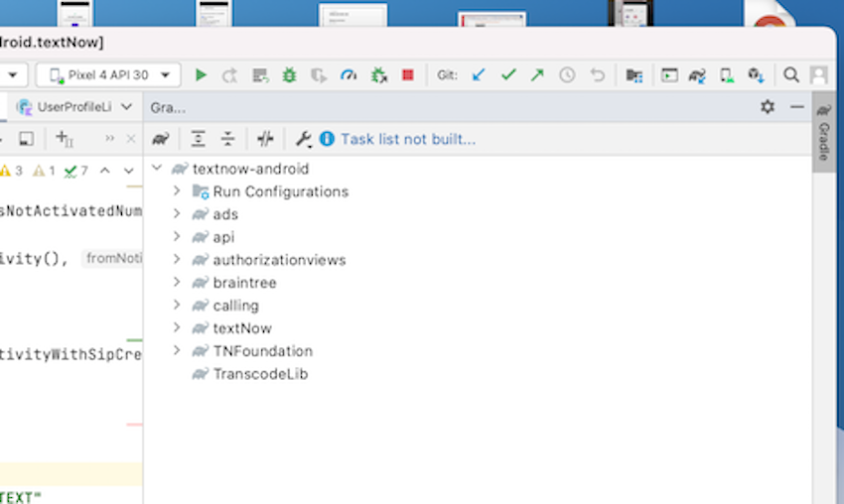Click the Task list not built link

coord(408,139)
